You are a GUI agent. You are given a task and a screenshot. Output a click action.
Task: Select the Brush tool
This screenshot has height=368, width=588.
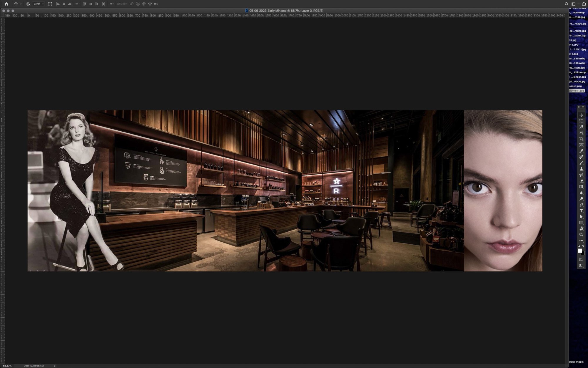[x=581, y=163]
